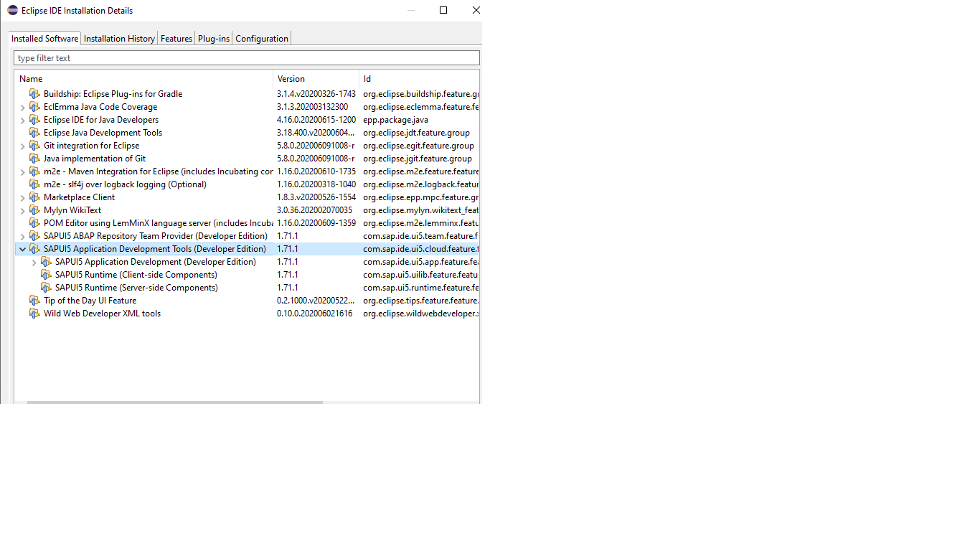
Task: Open the Configuration tab
Action: (262, 39)
